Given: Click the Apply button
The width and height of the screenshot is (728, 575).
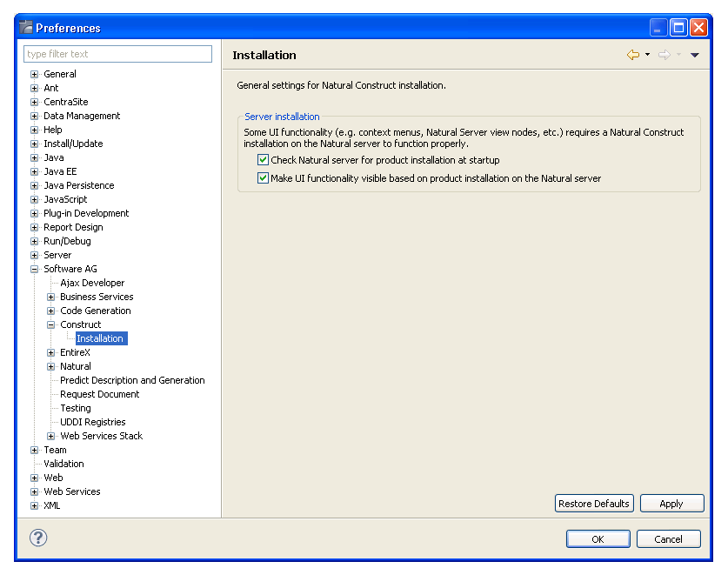Looking at the screenshot, I should tap(671, 504).
